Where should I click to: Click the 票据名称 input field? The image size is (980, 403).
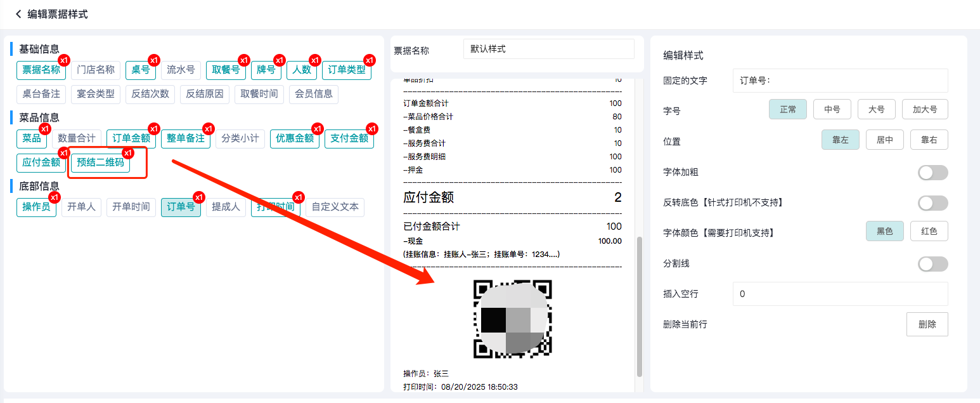point(549,49)
